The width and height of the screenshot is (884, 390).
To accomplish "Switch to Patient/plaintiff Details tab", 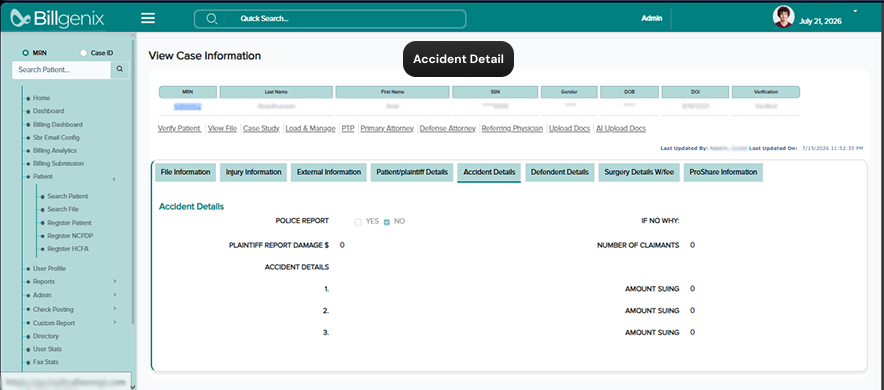I will [412, 172].
